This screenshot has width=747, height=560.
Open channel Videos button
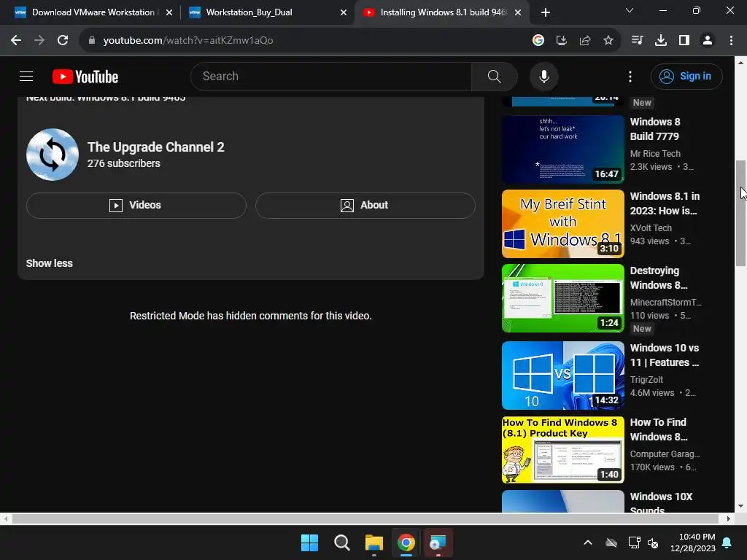tap(136, 205)
